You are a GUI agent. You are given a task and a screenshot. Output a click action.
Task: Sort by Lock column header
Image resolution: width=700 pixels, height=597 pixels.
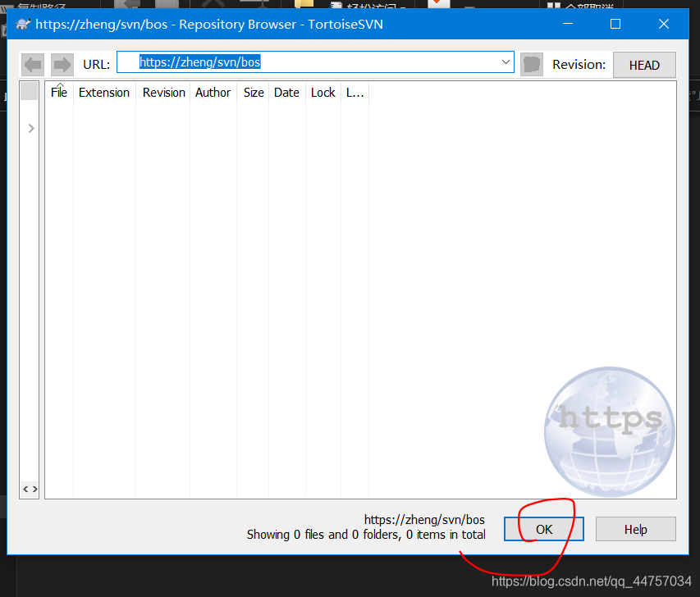(323, 93)
